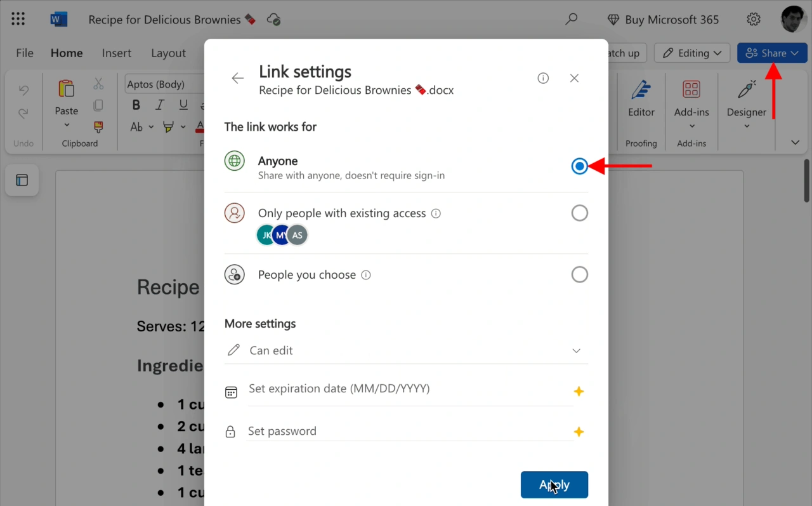Click the Set password field
The width and height of the screenshot is (812, 506).
[409, 431]
